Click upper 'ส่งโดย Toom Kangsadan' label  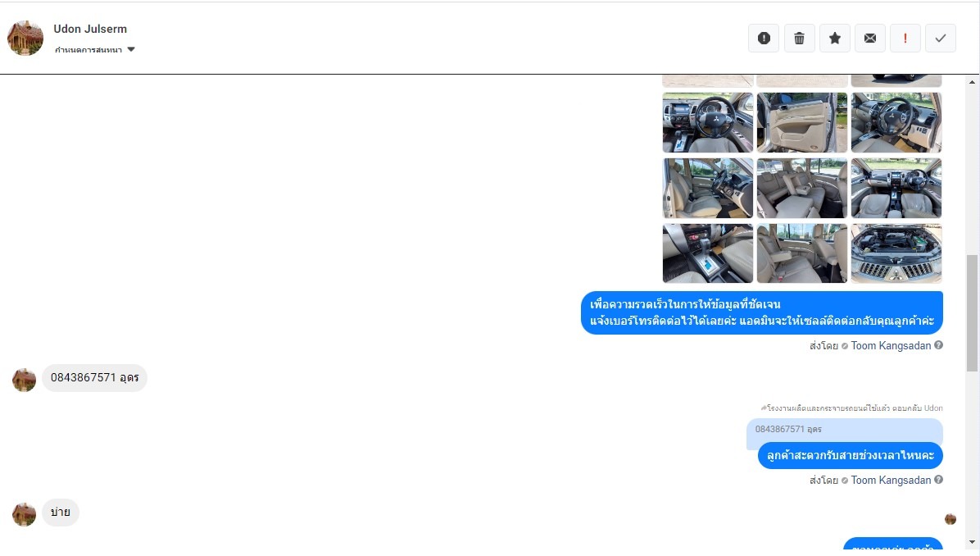(870, 346)
